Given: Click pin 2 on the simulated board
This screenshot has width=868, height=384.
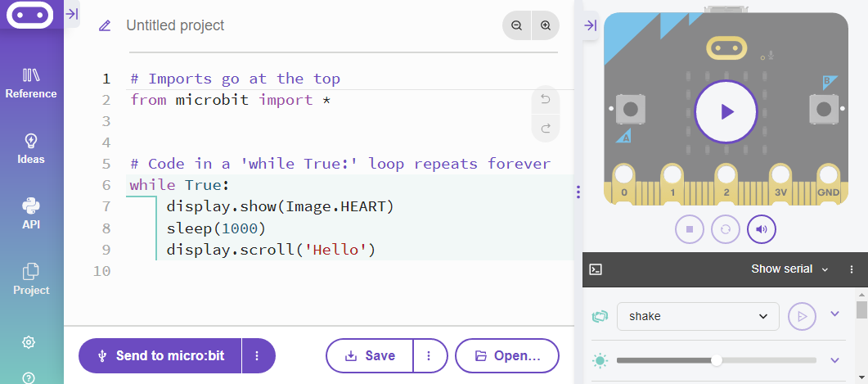Looking at the screenshot, I should coord(726,184).
